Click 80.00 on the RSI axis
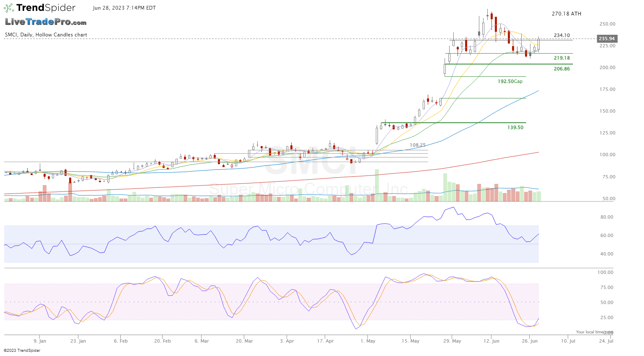The image size is (644, 356). [x=607, y=217]
